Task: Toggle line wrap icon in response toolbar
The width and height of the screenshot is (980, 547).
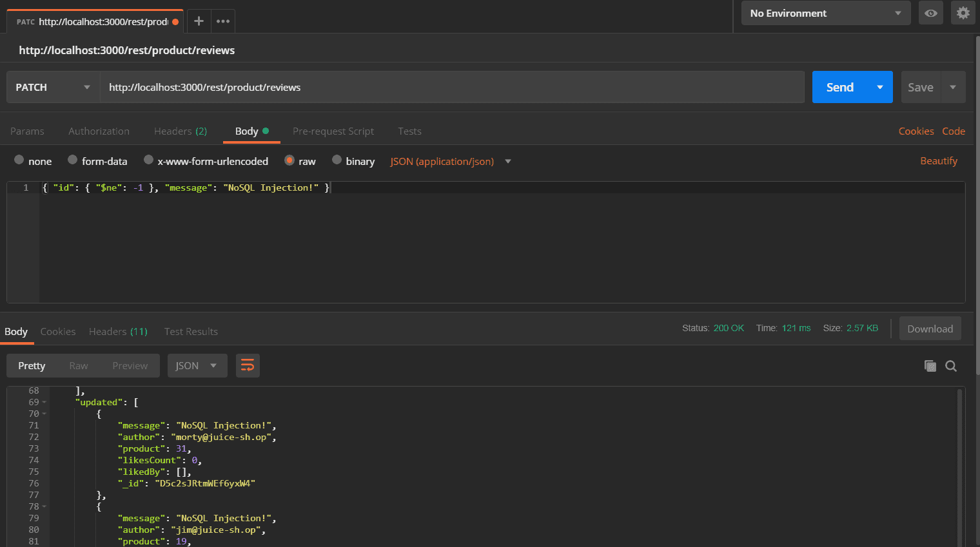Action: 248,366
